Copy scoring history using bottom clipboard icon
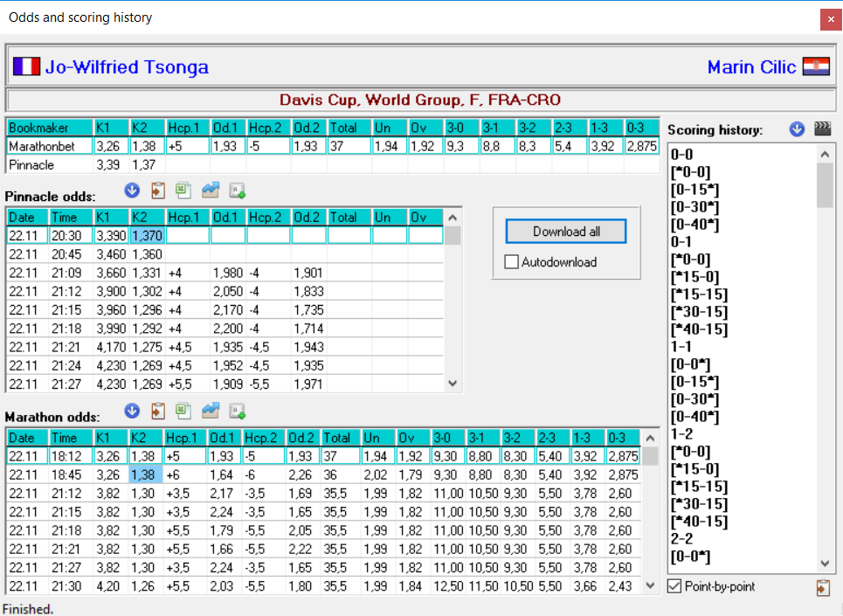The image size is (843, 616). coord(823,588)
